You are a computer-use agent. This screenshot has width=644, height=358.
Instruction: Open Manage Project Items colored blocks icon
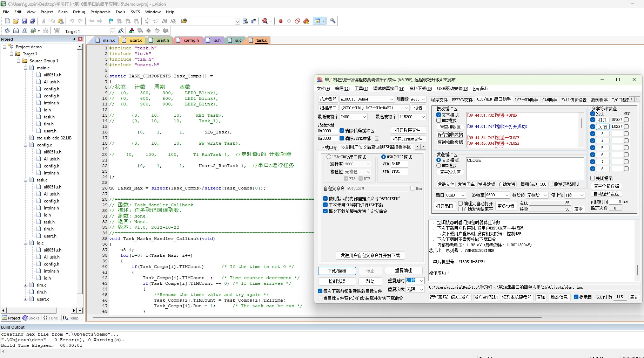tap(132, 31)
